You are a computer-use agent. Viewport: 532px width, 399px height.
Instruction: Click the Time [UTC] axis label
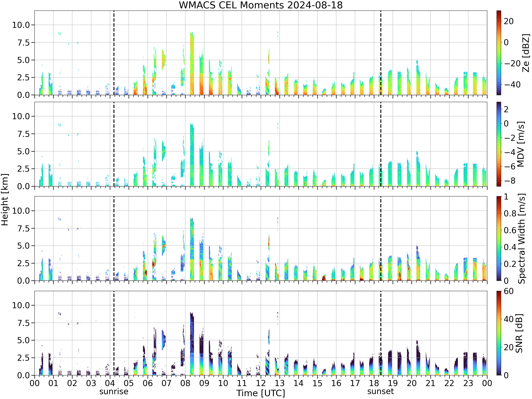(x=261, y=393)
